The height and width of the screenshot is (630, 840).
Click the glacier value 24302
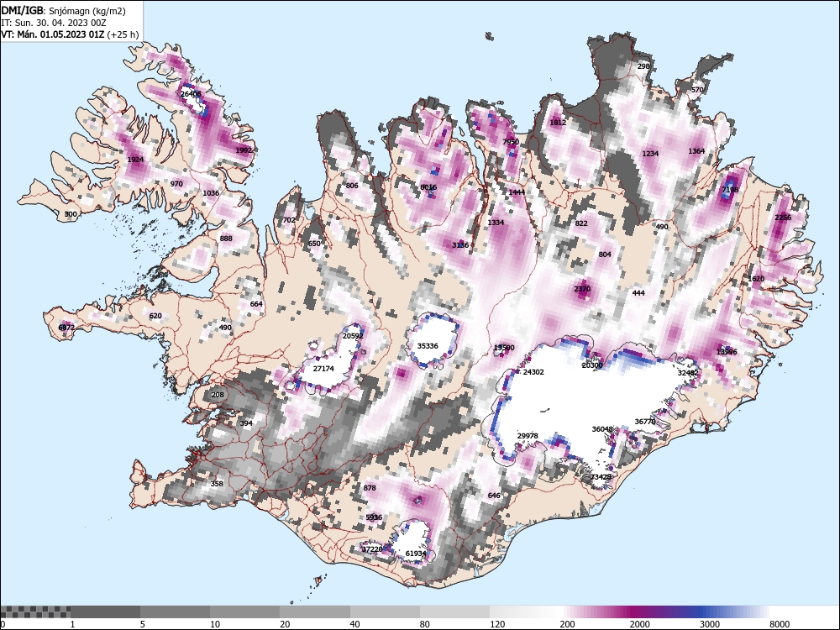coord(533,372)
